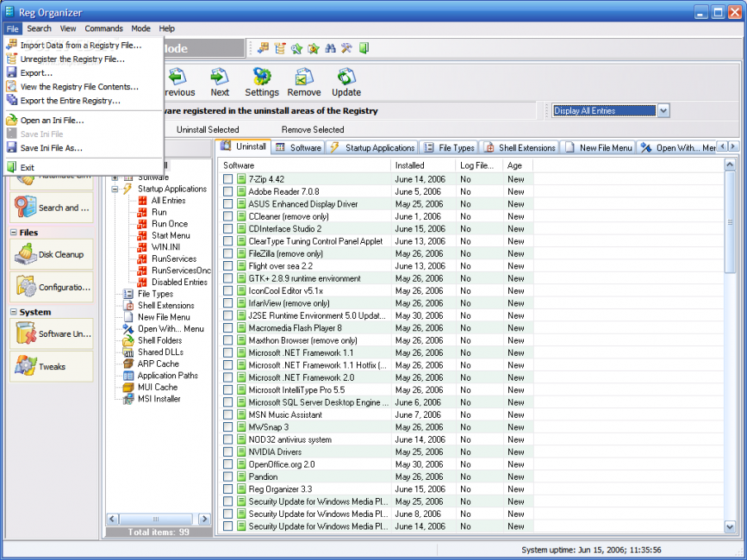
Task: Choose Export the Entire Registry
Action: pyautogui.click(x=84, y=101)
